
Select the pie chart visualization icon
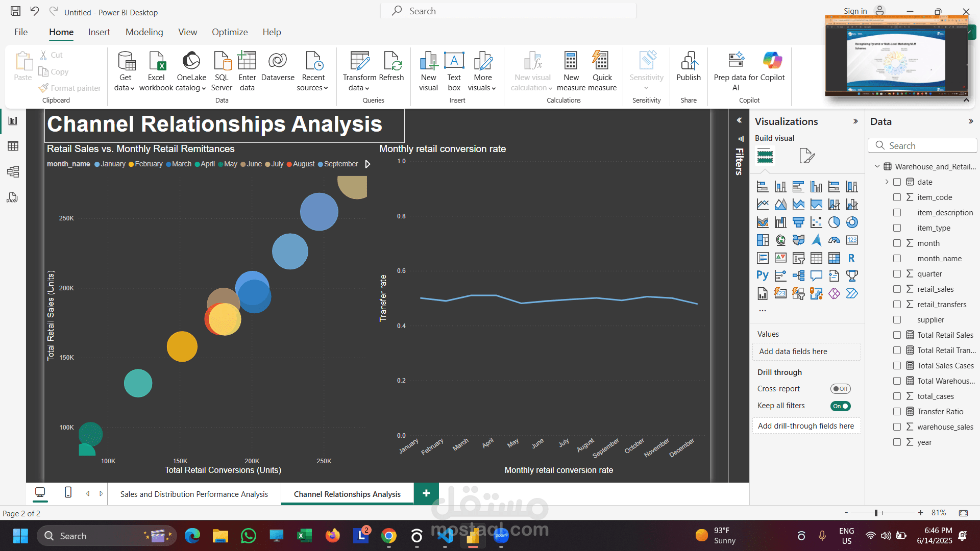coord(834,222)
